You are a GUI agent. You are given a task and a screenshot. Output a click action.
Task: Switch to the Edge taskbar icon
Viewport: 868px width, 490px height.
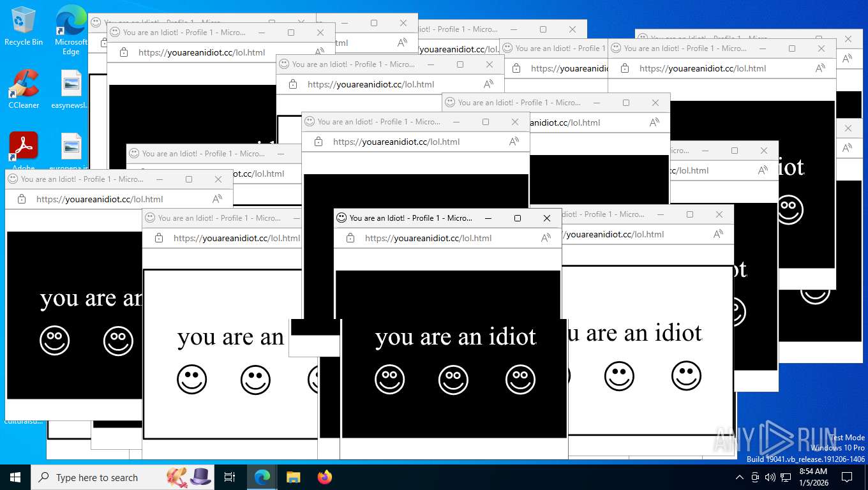click(x=262, y=477)
